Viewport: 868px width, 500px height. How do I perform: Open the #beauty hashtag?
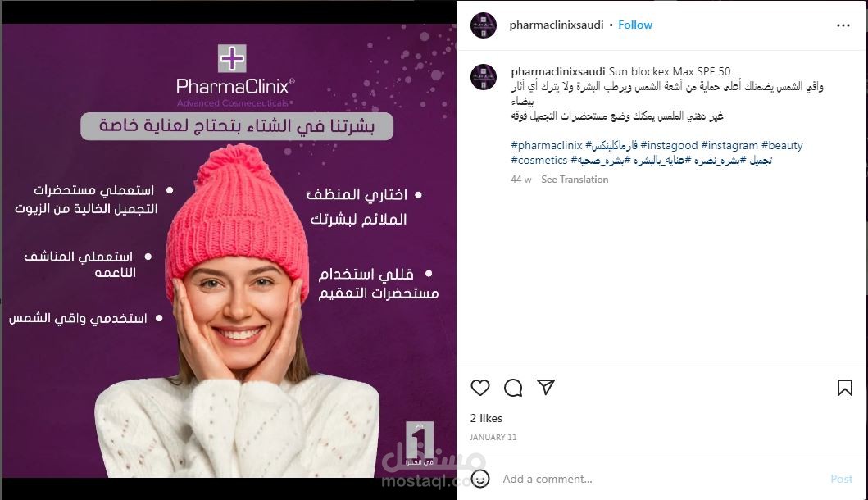(x=782, y=146)
